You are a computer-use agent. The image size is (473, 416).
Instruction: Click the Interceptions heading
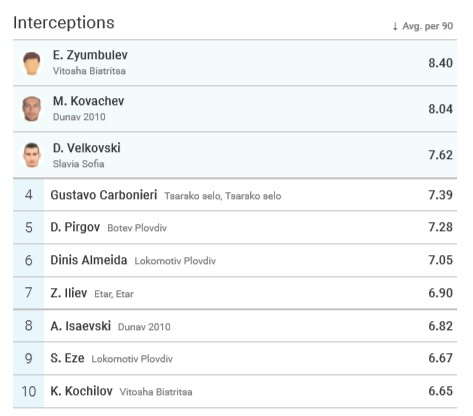coord(64,23)
